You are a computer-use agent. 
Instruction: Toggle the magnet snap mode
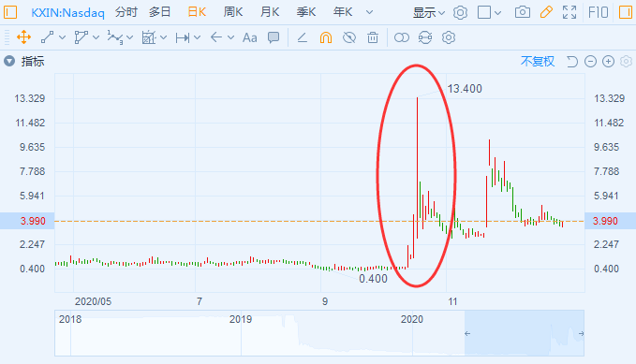326,37
